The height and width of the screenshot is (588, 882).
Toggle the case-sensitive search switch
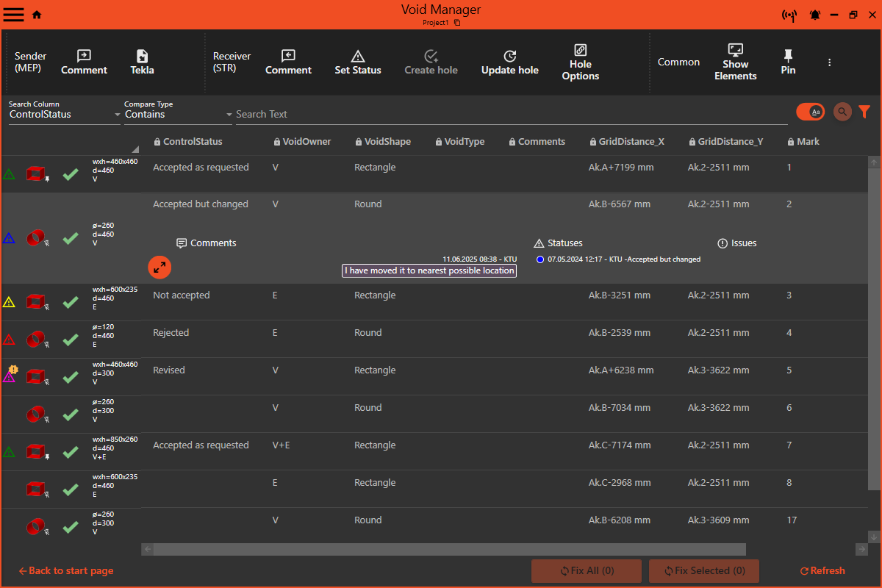coord(810,112)
